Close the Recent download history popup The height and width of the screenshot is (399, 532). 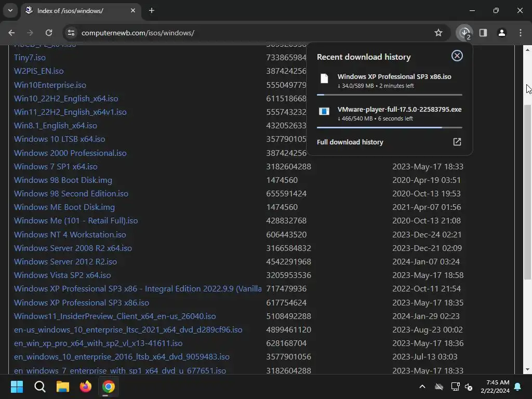click(x=457, y=56)
